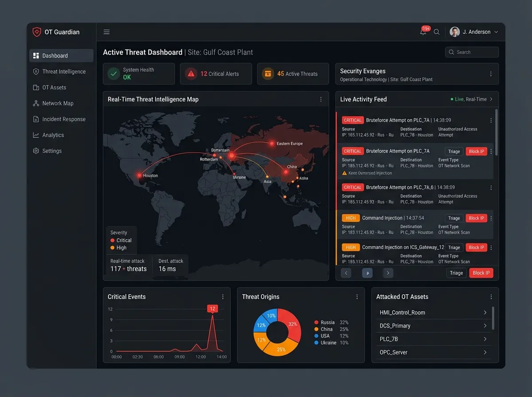Open the notification bell with the 54 badge
The height and width of the screenshot is (397, 532).
coord(424,31)
